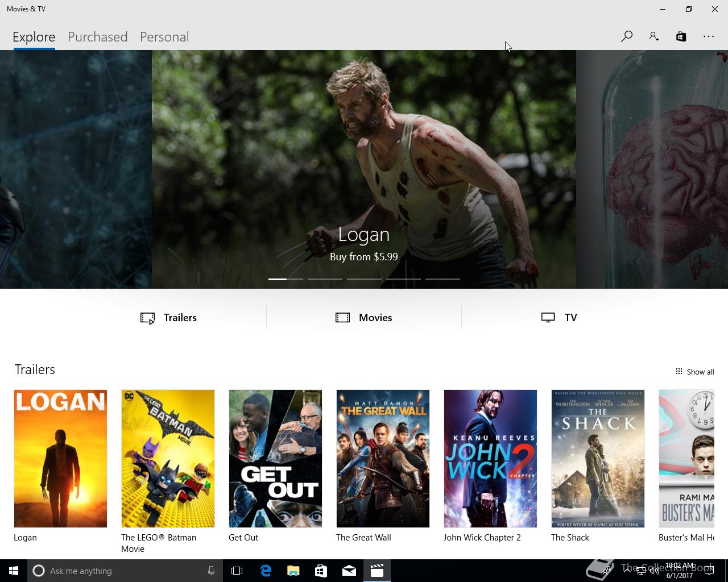Click 'The Great Wall' title text
This screenshot has width=728, height=582.
pos(363,538)
